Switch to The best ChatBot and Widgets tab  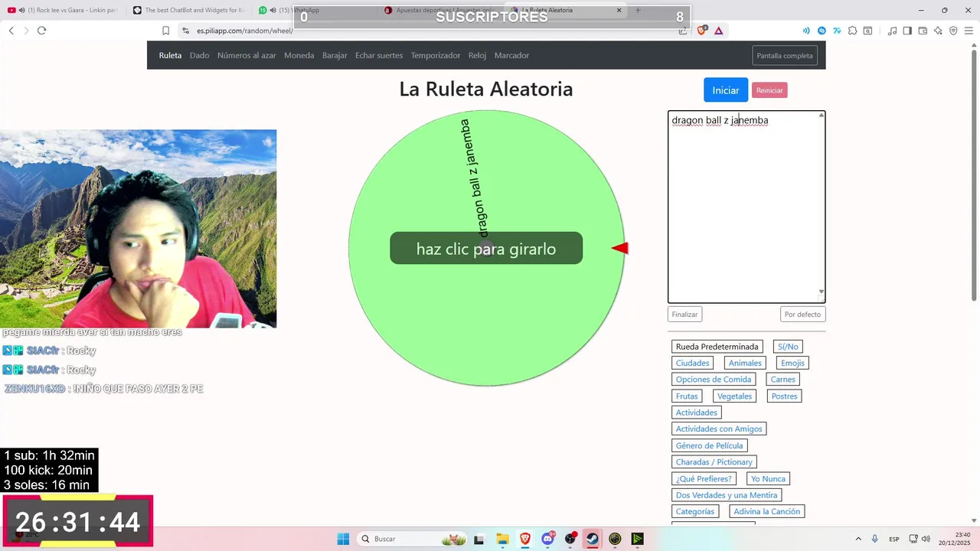tap(188, 10)
